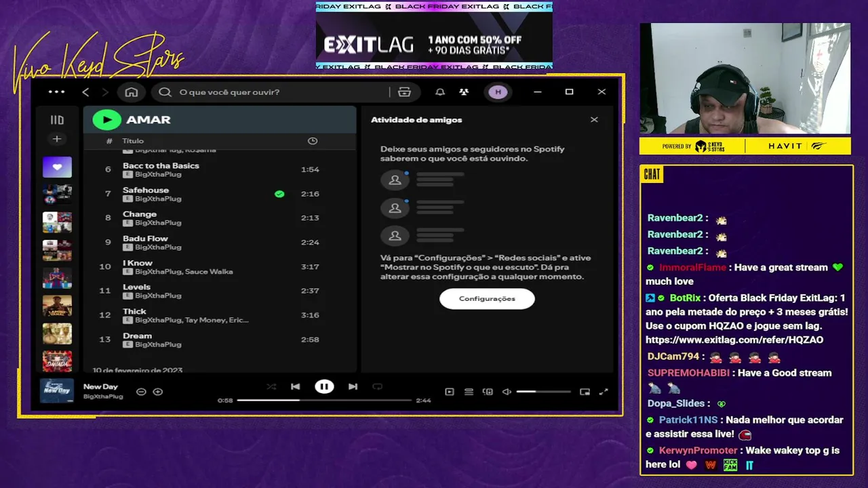Open Connect to a device icon
This screenshot has width=868, height=488.
488,392
